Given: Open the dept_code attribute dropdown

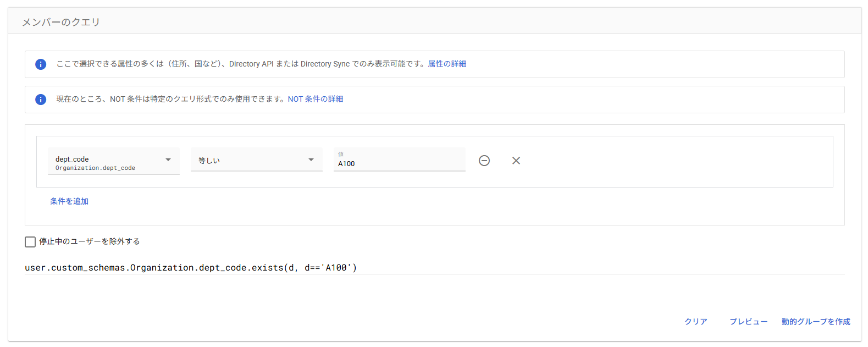Looking at the screenshot, I should click(114, 161).
